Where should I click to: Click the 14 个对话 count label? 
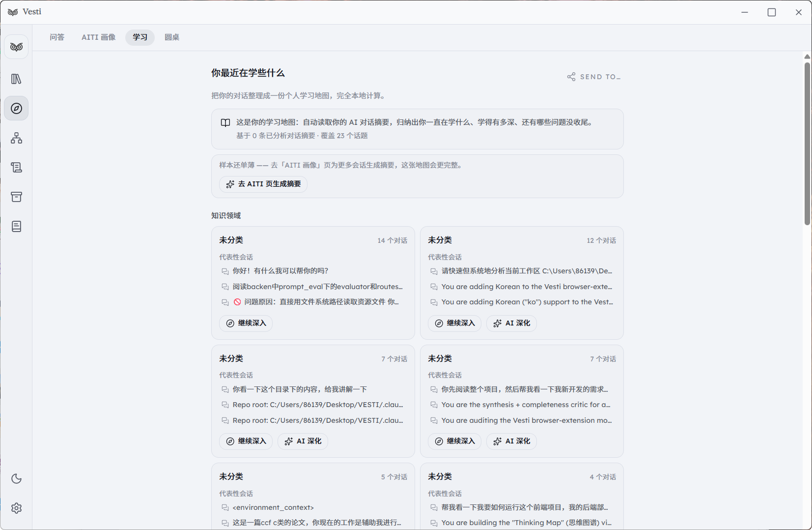click(392, 240)
